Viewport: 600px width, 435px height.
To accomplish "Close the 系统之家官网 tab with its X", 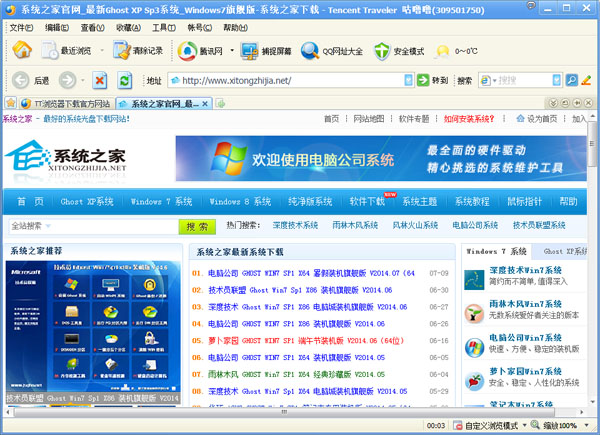I will (x=205, y=103).
